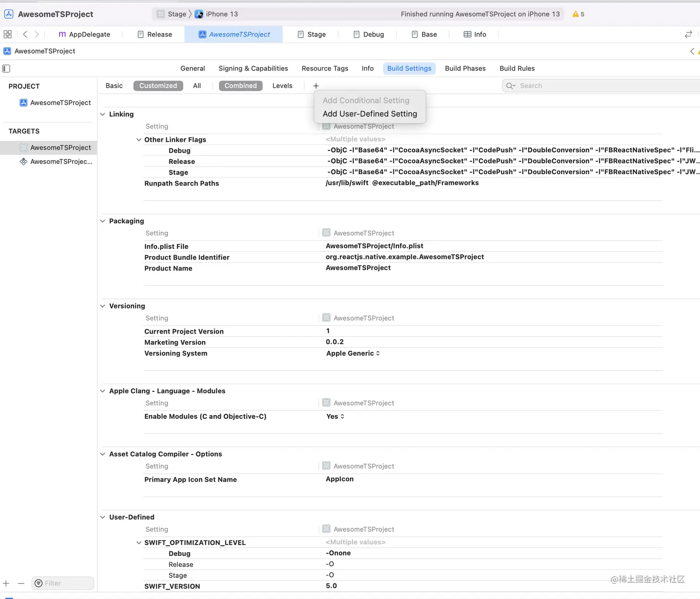
Task: Switch to the Debug editor tab
Action: 369,34
